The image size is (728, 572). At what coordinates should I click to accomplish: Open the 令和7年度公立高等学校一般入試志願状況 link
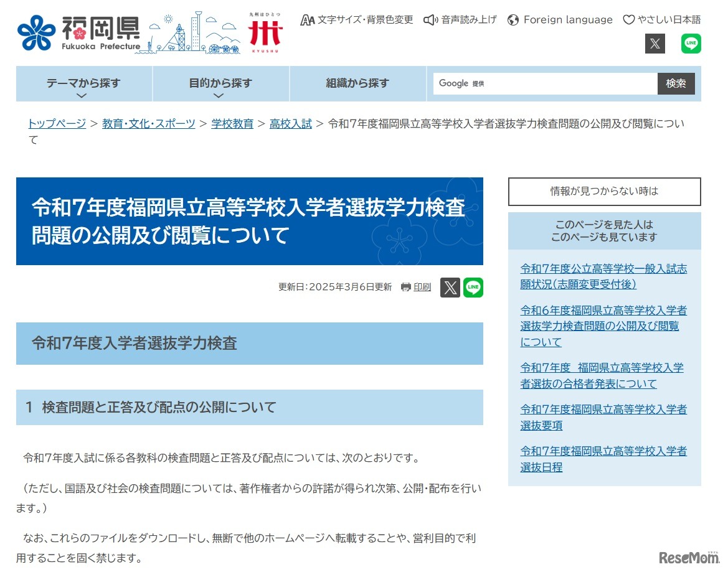(603, 276)
